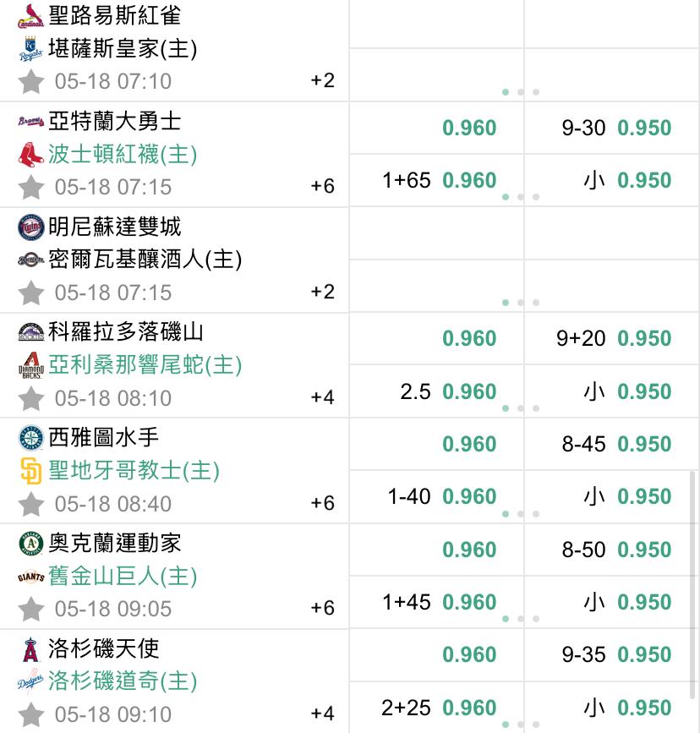Click the San Diego Padres SD logo
The height and width of the screenshot is (733, 700).
coord(31,471)
